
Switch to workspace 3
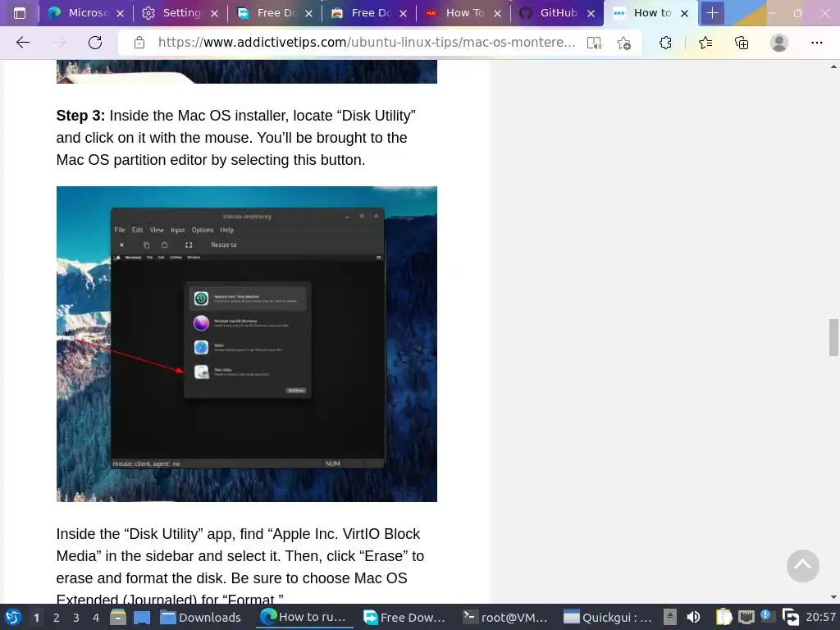click(76, 618)
